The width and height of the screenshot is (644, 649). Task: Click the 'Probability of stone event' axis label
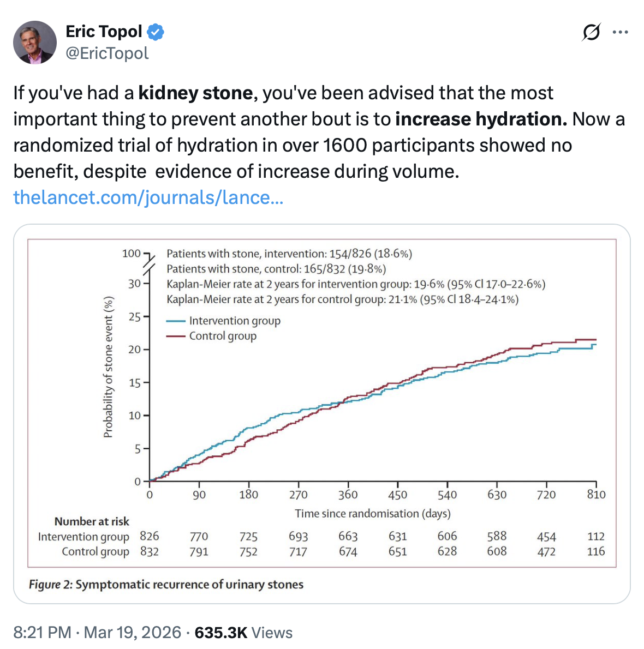tap(108, 367)
